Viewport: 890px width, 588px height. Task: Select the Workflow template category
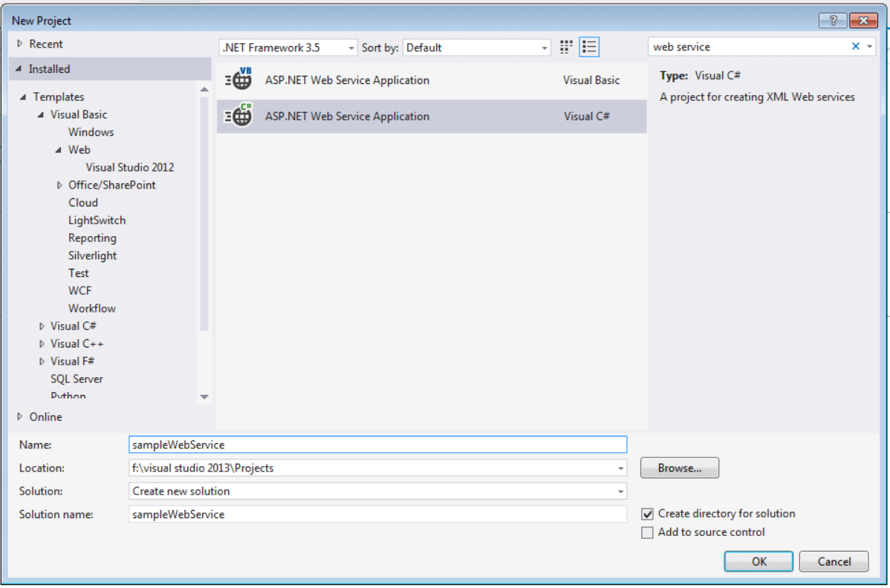(92, 308)
